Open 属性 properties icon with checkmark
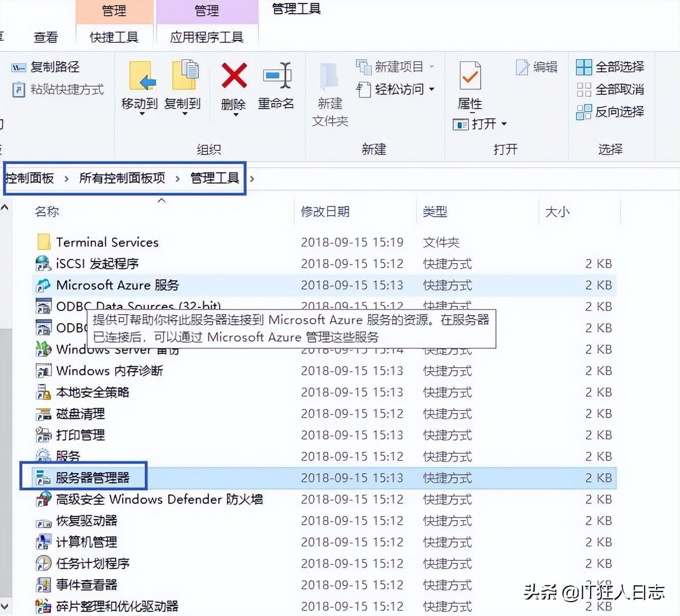The image size is (680, 616). coord(469,76)
